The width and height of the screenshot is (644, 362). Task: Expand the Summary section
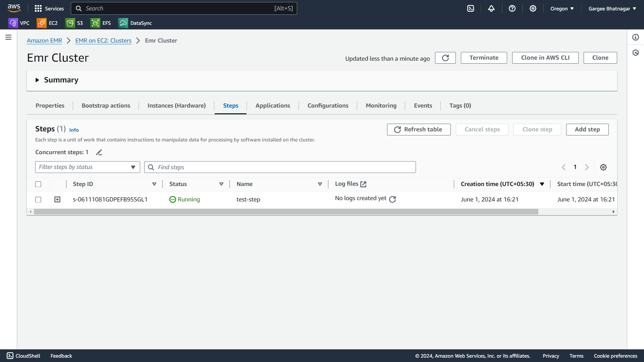37,80
